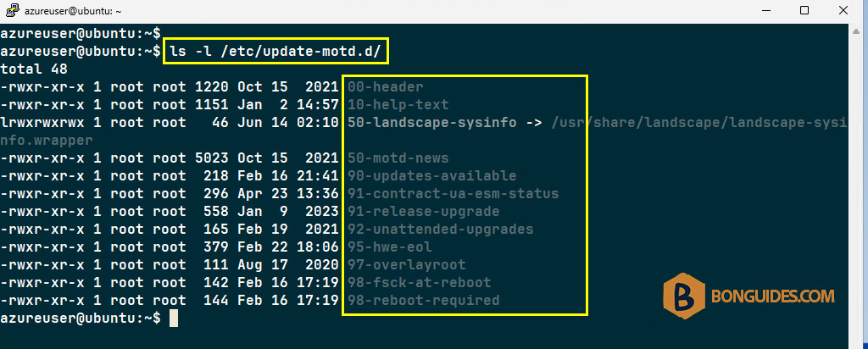
Task: Select the 97-overlayroot filename
Action: pos(407,264)
